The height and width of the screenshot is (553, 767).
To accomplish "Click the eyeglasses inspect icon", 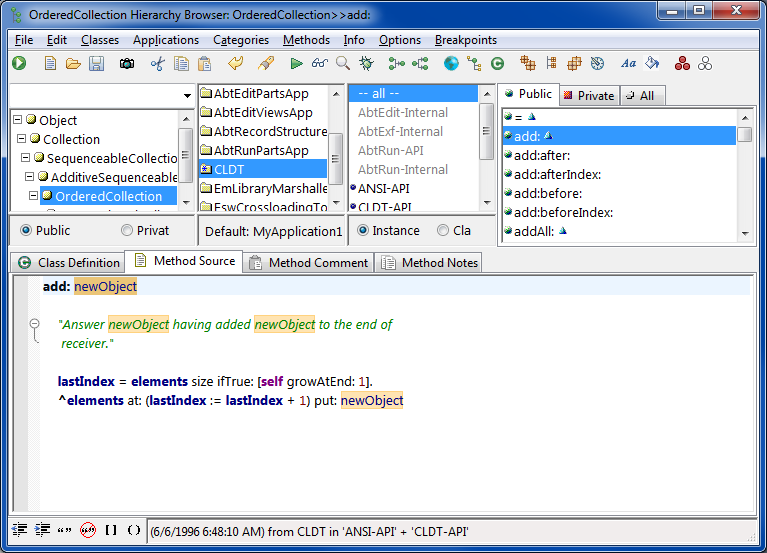I will pos(319,64).
